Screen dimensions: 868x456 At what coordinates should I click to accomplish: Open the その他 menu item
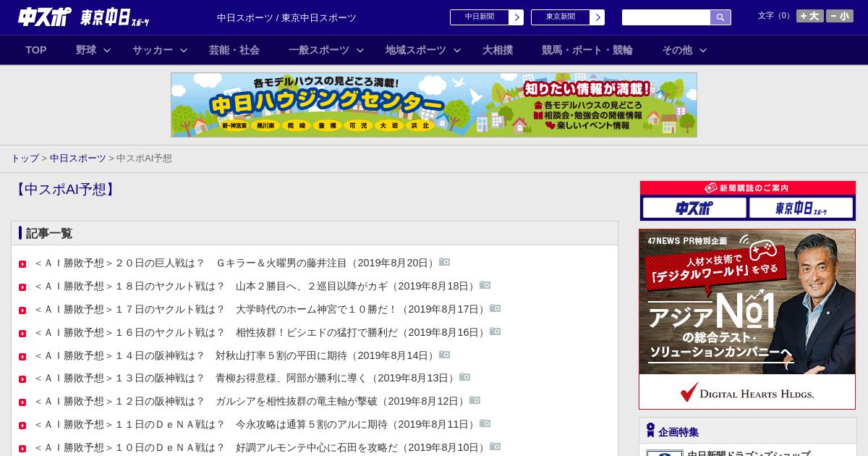coord(677,50)
